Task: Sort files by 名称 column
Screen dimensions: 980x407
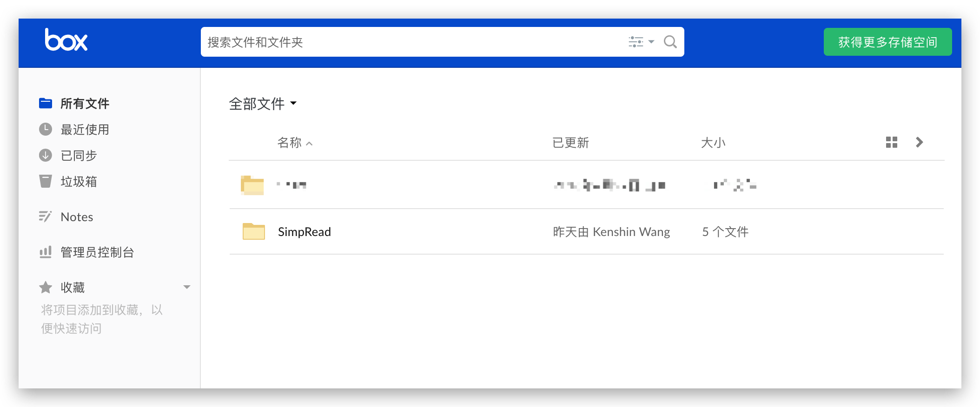Action: tap(290, 143)
